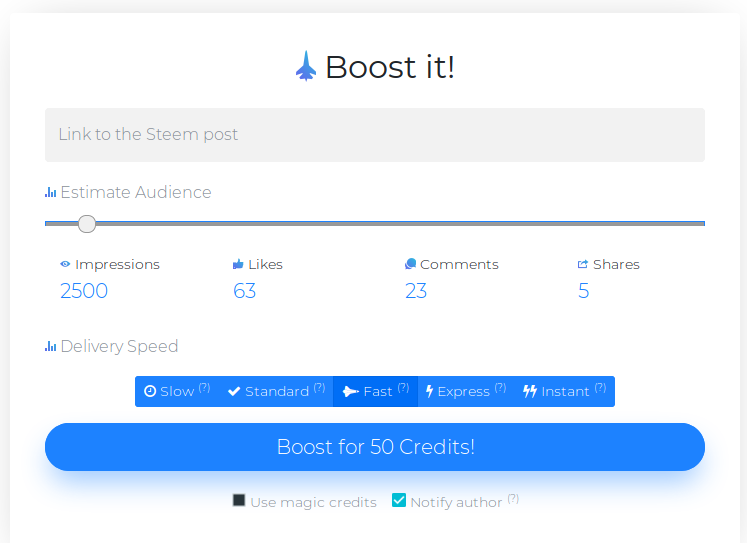
Task: Click the Shares value 5
Action: coord(584,291)
